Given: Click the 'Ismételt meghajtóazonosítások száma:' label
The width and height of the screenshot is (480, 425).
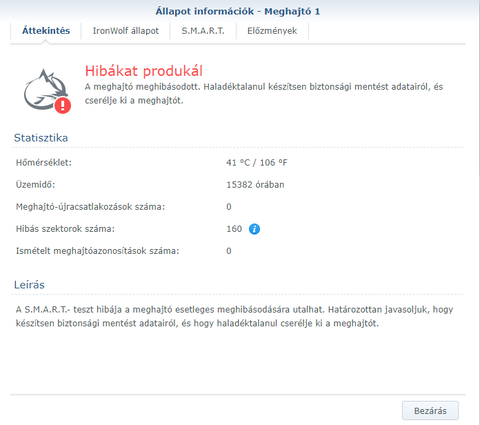Looking at the screenshot, I should [97, 251].
